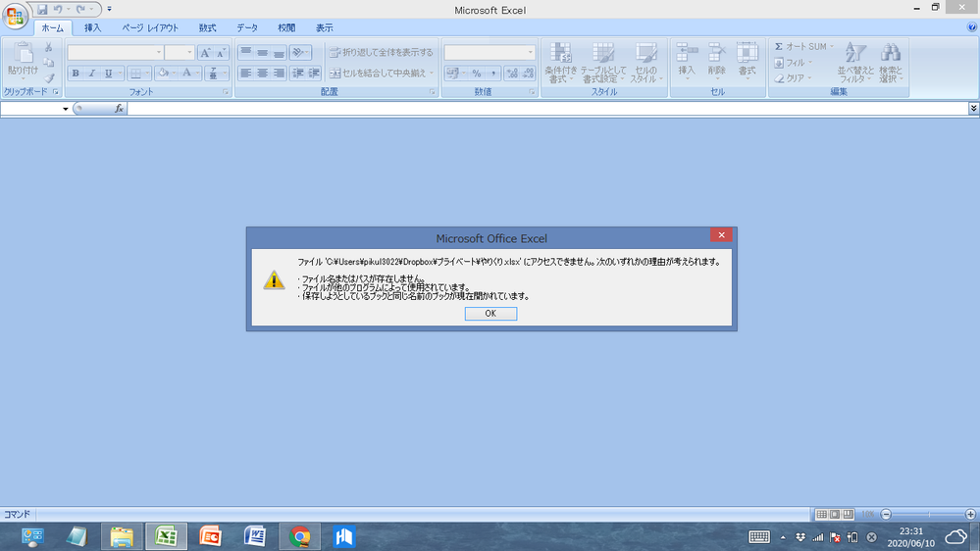
Task: Open the Office button menu
Action: pyautogui.click(x=15, y=15)
